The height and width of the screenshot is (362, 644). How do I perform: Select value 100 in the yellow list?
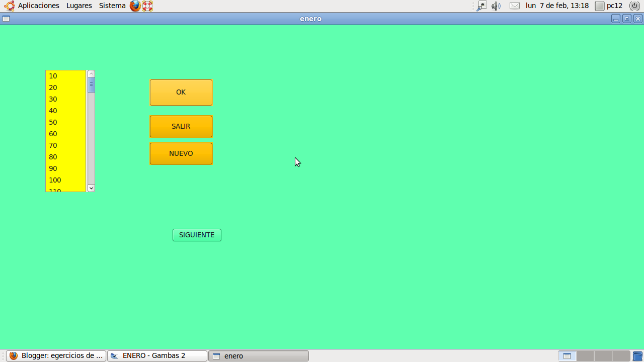coord(65,180)
